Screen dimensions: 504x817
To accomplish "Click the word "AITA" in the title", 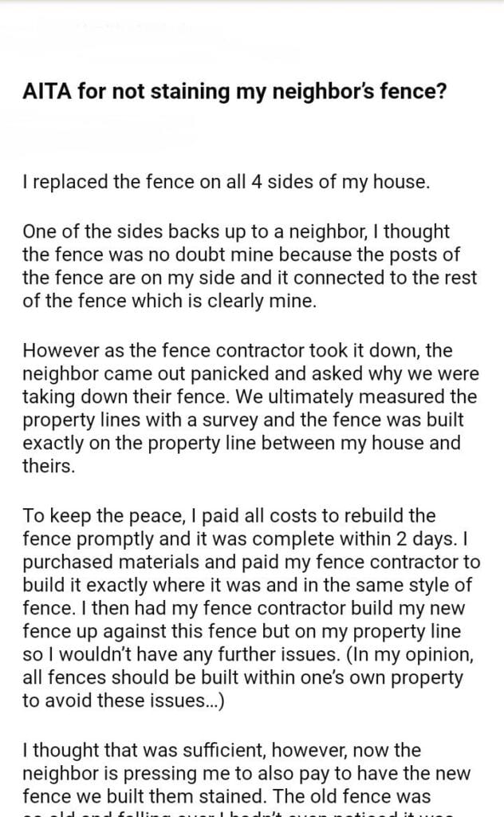I will point(45,94).
